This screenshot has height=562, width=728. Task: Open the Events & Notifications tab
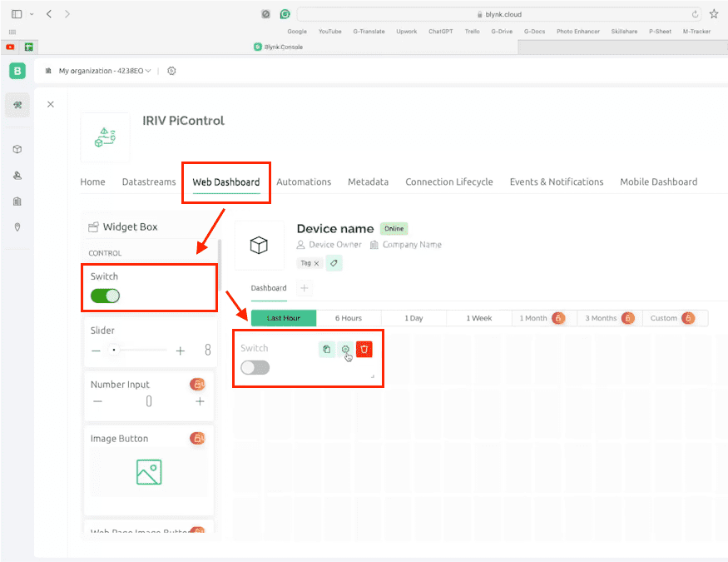tap(556, 182)
